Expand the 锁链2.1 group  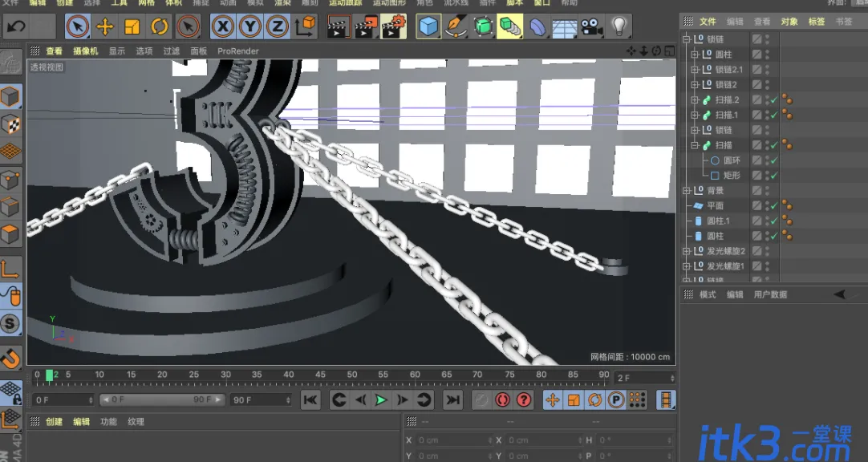tap(696, 70)
